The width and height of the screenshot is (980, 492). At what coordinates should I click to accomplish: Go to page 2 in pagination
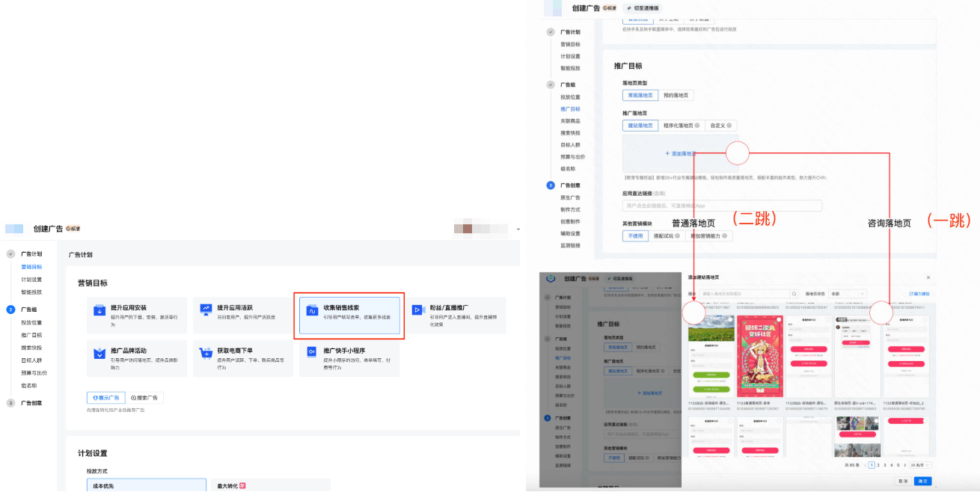[x=879, y=465]
